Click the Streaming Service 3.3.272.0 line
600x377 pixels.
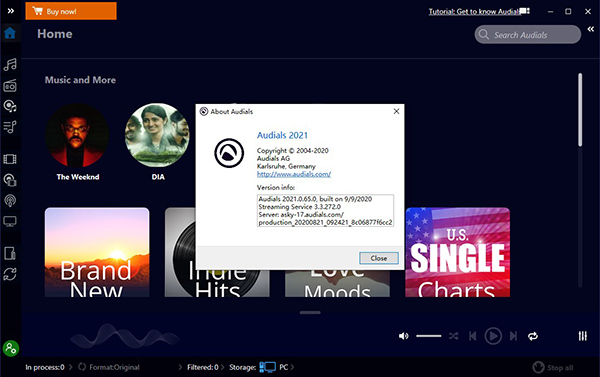pos(300,207)
